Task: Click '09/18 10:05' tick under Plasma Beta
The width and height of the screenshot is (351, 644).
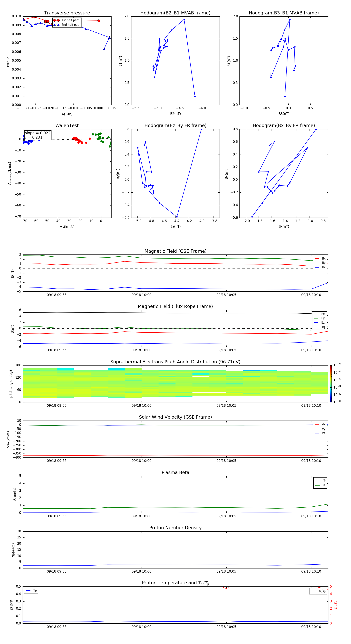Action: point(226,516)
